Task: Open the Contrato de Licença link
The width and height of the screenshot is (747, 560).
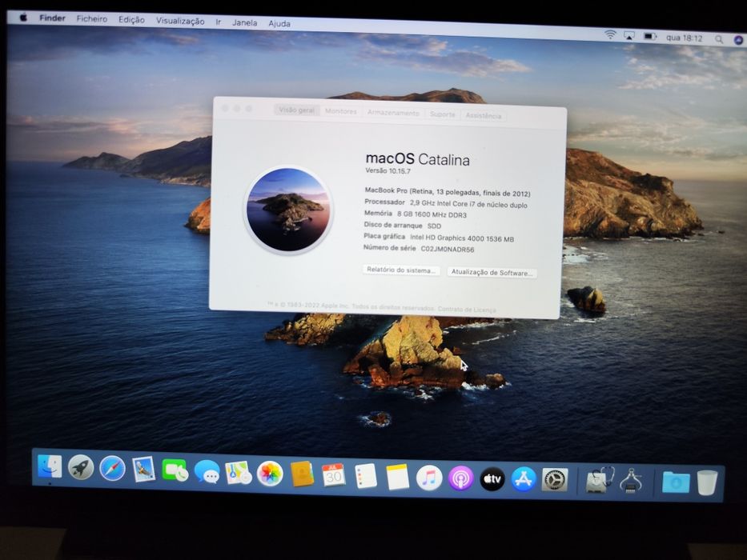Action: (x=467, y=310)
